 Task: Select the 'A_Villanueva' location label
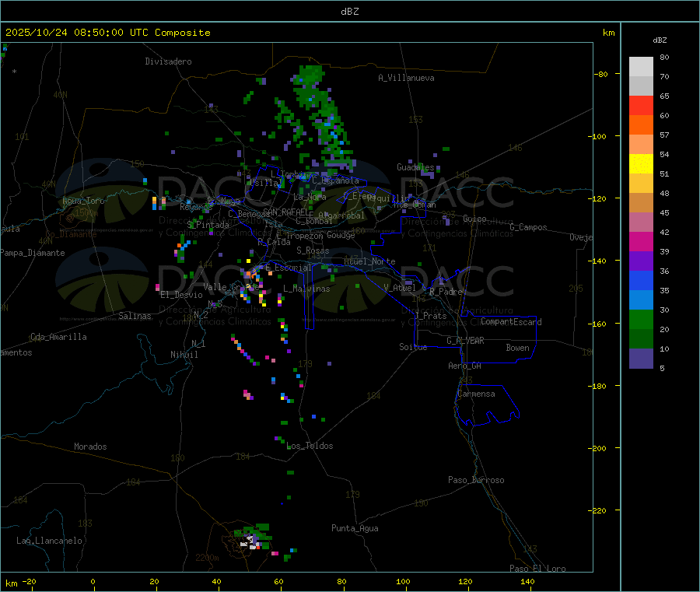[x=406, y=78]
